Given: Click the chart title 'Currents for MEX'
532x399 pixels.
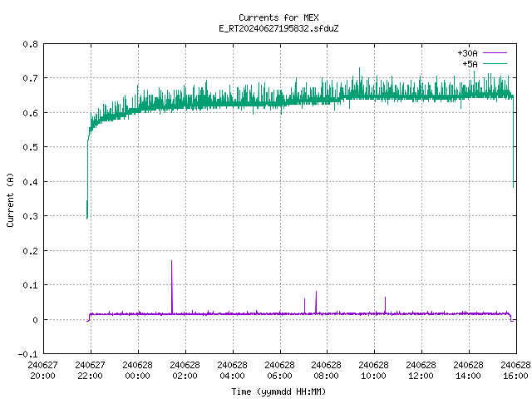Looking at the screenshot, I should (x=278, y=17).
